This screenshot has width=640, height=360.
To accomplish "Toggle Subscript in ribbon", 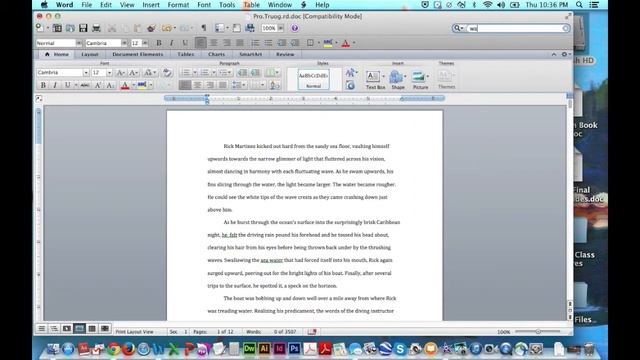I will click(110, 85).
